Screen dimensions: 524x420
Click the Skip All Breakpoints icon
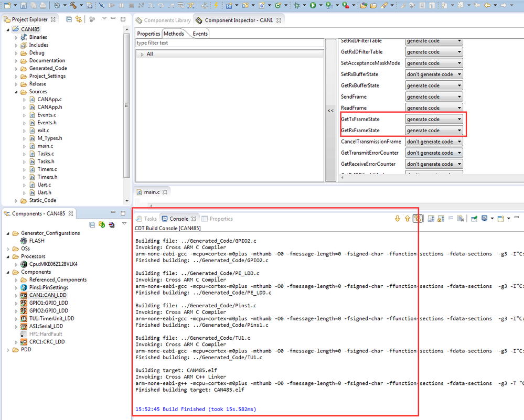[102, 5]
